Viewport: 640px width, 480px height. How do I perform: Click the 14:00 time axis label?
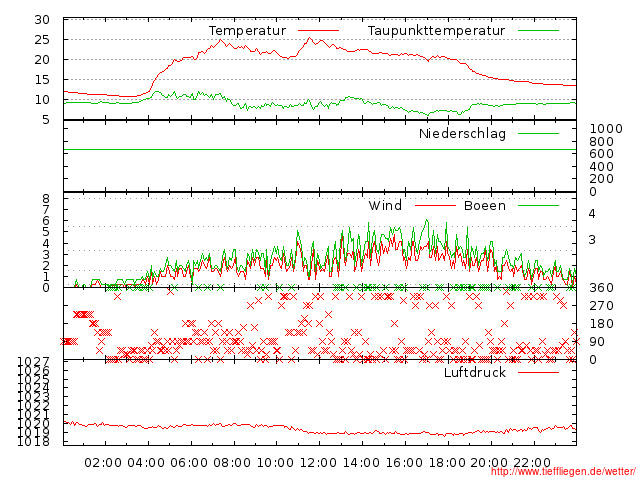[361, 463]
